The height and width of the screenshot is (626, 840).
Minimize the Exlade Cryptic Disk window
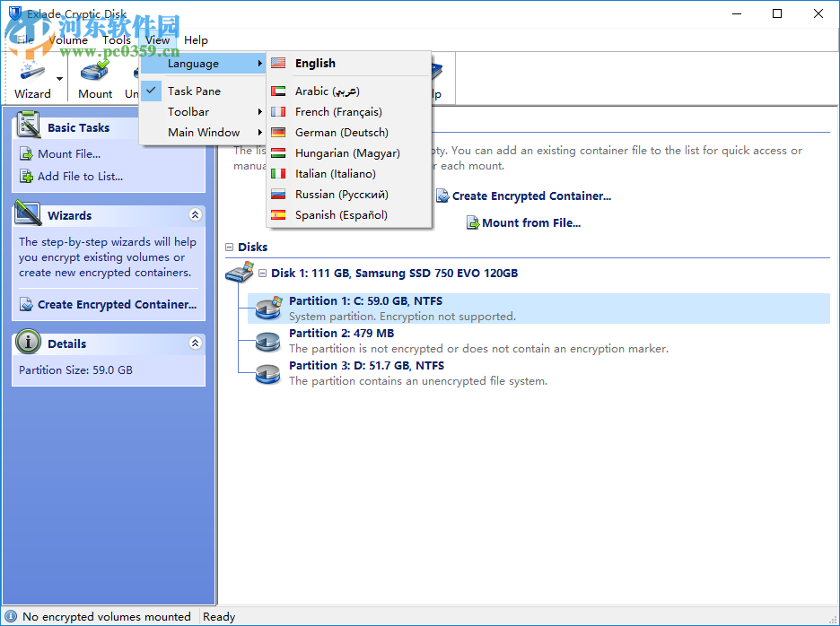(x=737, y=14)
